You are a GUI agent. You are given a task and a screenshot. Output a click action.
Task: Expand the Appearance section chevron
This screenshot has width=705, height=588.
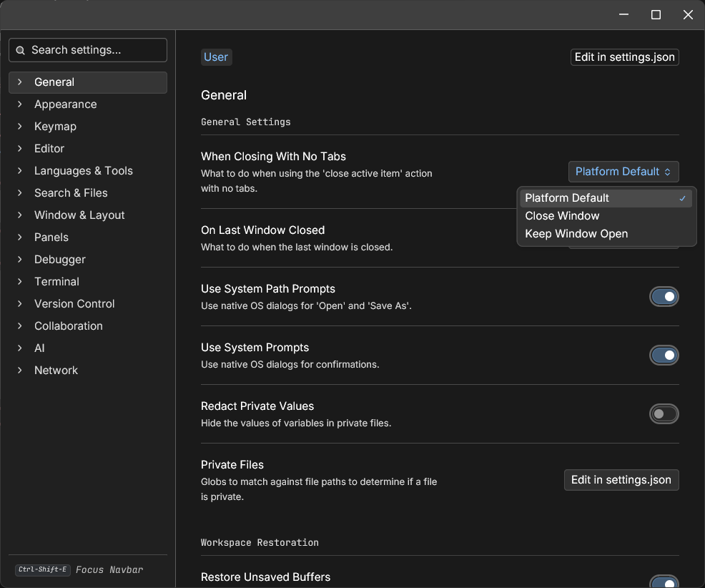click(20, 104)
